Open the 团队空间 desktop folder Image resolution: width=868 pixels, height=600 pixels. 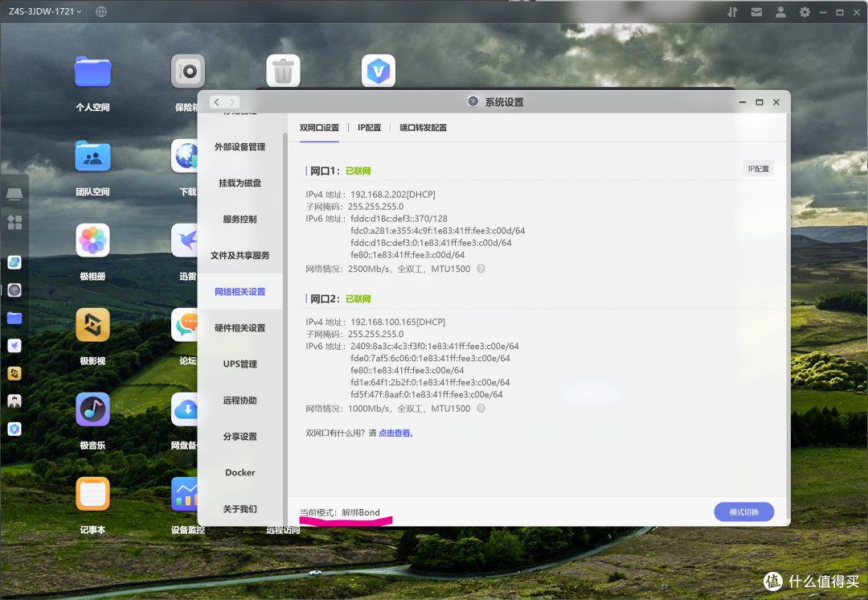(x=92, y=156)
